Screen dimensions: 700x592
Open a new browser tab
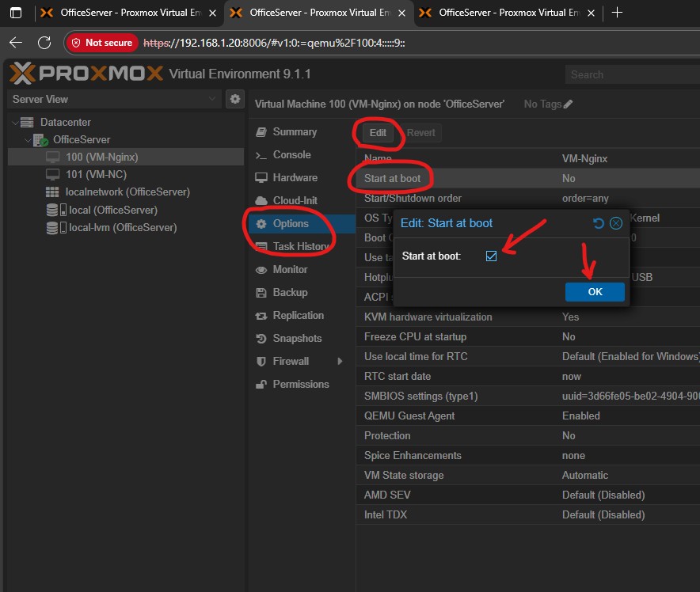click(x=618, y=13)
